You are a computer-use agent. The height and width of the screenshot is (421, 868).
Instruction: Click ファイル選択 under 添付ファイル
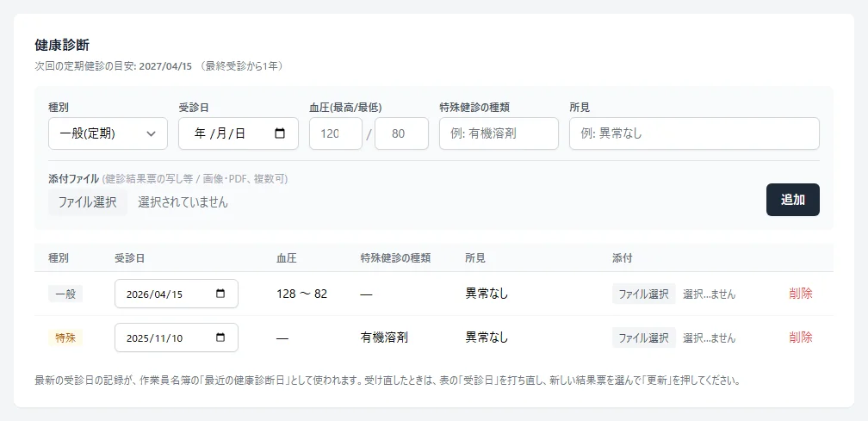coord(88,202)
